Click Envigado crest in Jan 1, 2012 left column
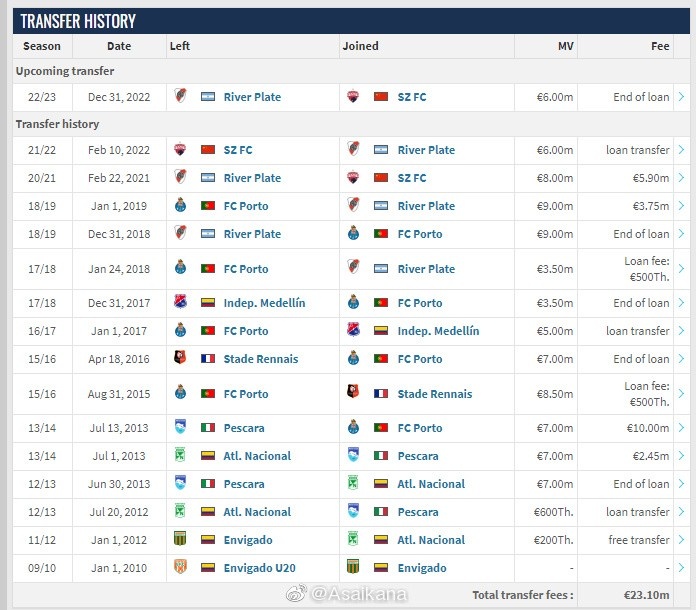Screen dimensions: 696x610 [180, 539]
